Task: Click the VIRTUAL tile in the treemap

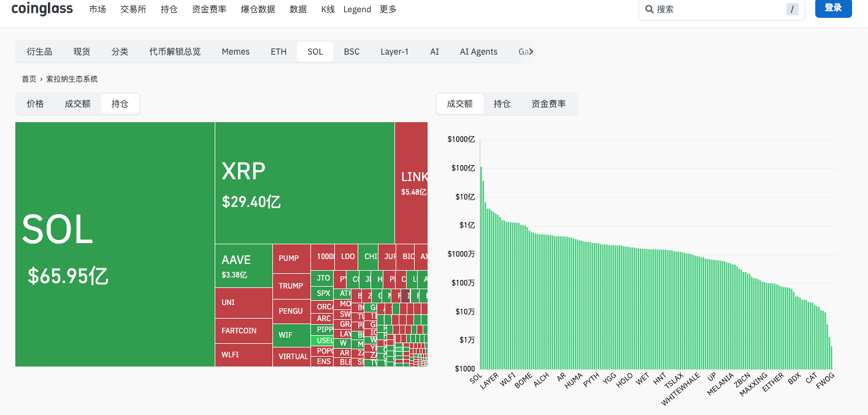Action: point(291,357)
